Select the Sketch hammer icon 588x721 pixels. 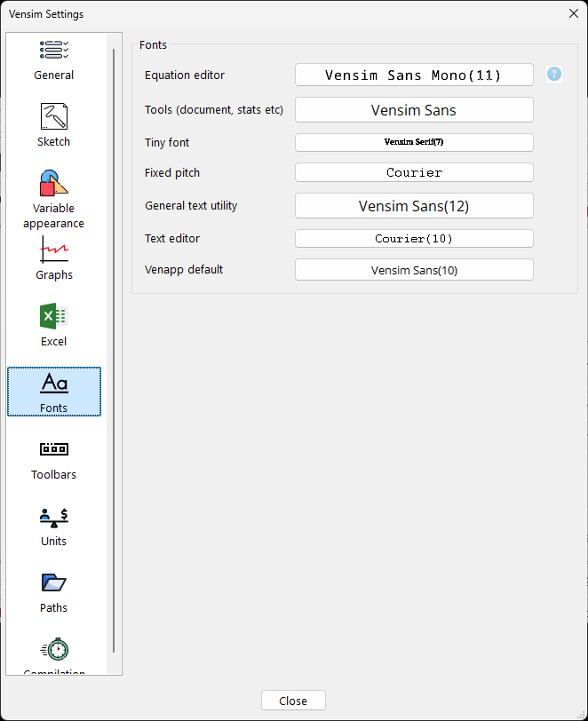54,116
